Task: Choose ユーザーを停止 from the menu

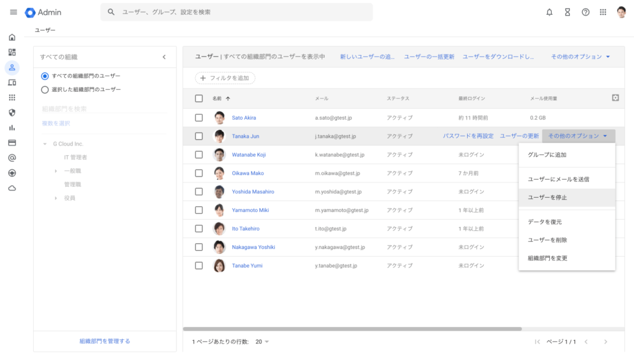Action: 567,198
